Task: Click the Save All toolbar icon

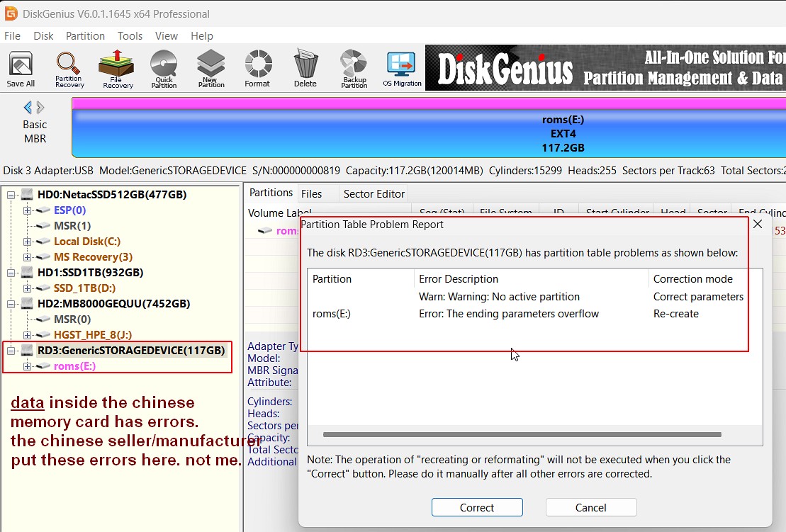Action: coord(21,69)
